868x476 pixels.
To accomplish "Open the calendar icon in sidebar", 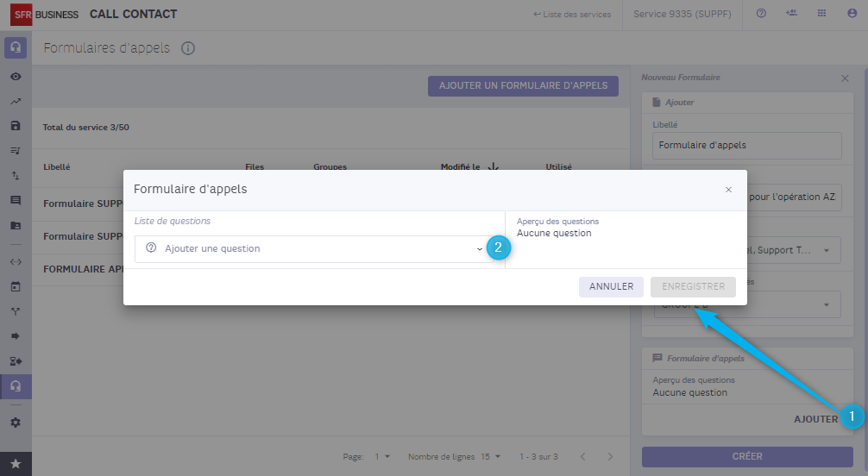I will pyautogui.click(x=16, y=286).
